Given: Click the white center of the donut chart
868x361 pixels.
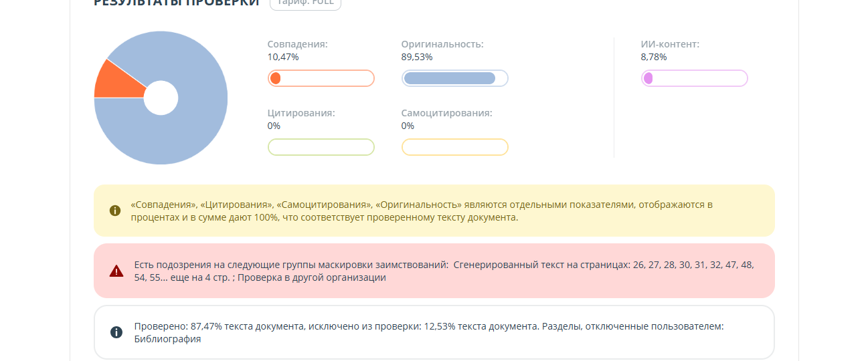Looking at the screenshot, I should point(161,98).
